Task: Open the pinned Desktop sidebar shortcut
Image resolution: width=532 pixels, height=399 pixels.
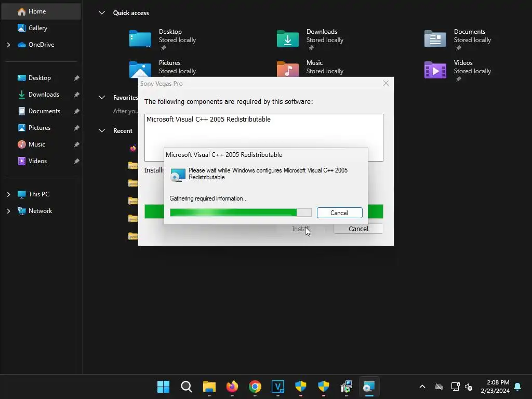Action: click(x=39, y=78)
